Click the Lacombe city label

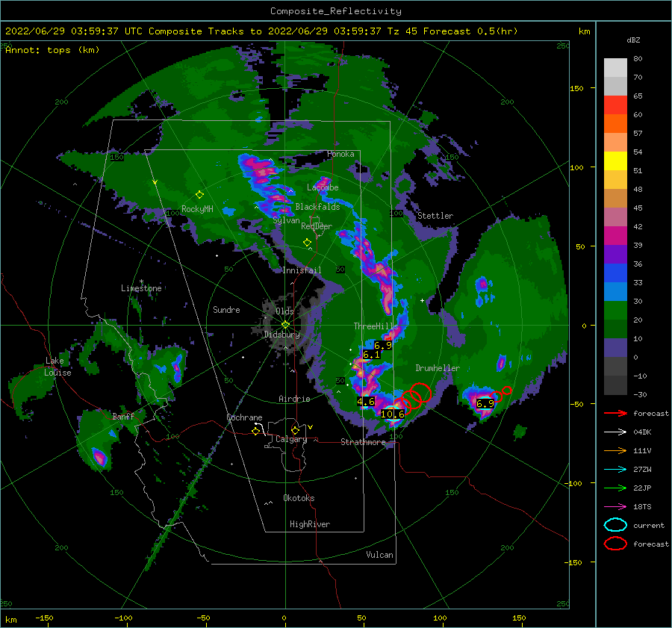point(323,187)
